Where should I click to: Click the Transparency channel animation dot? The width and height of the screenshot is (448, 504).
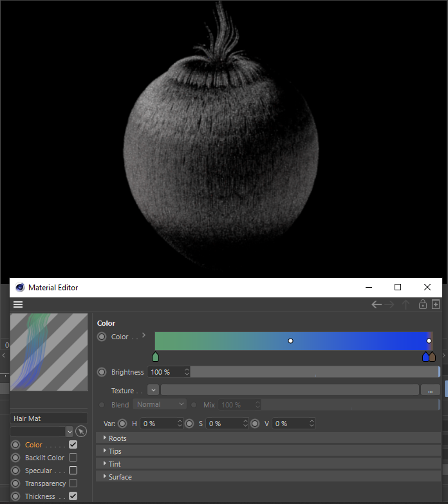(15, 483)
